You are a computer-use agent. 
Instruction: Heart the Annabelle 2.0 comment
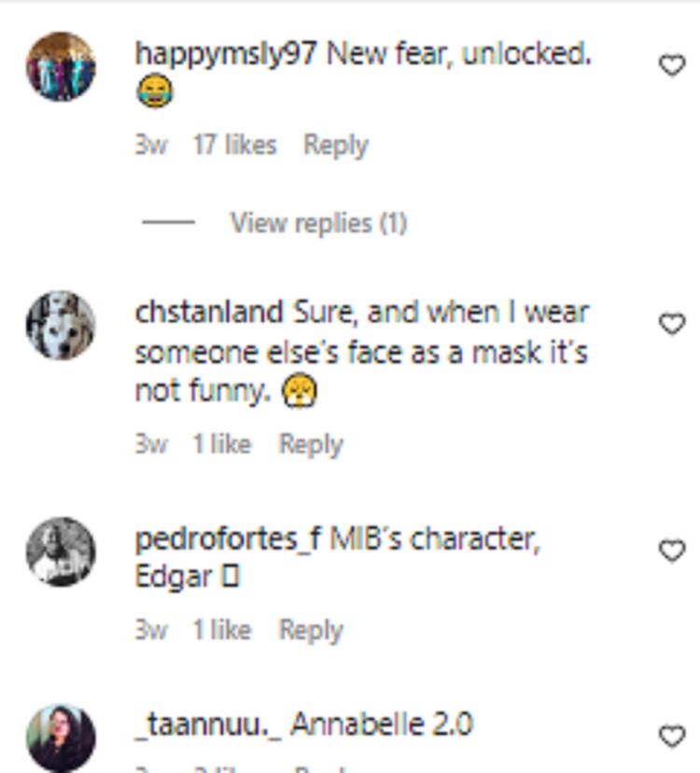(672, 737)
